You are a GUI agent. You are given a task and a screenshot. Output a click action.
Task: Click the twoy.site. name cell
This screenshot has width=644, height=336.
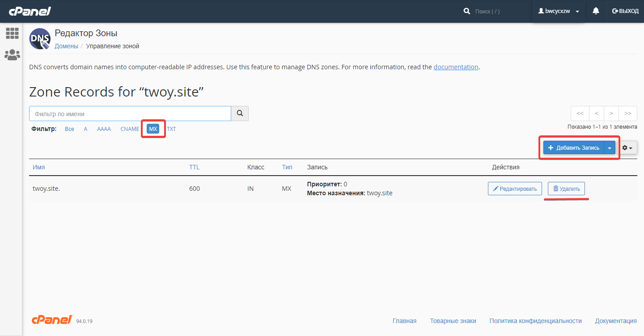click(47, 189)
